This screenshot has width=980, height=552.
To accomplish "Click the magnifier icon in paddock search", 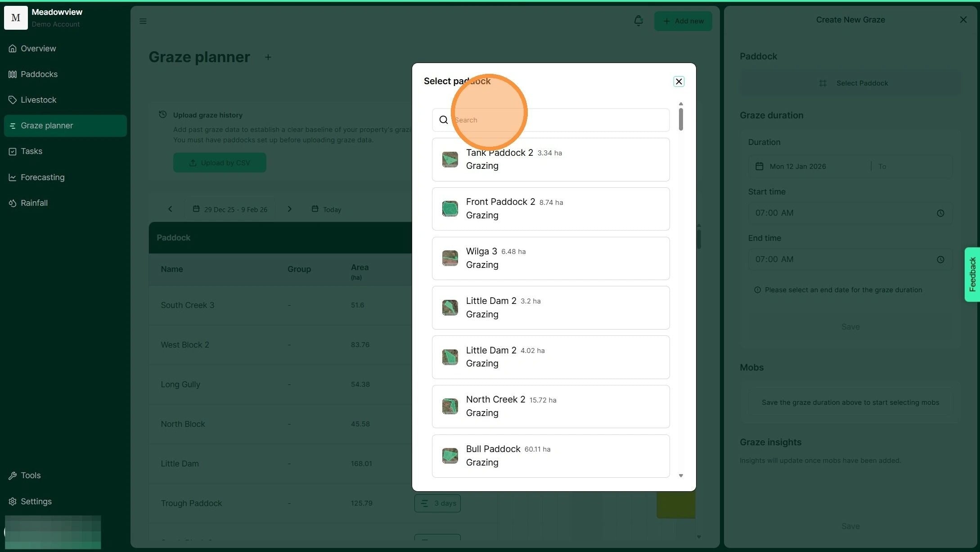I will (444, 120).
